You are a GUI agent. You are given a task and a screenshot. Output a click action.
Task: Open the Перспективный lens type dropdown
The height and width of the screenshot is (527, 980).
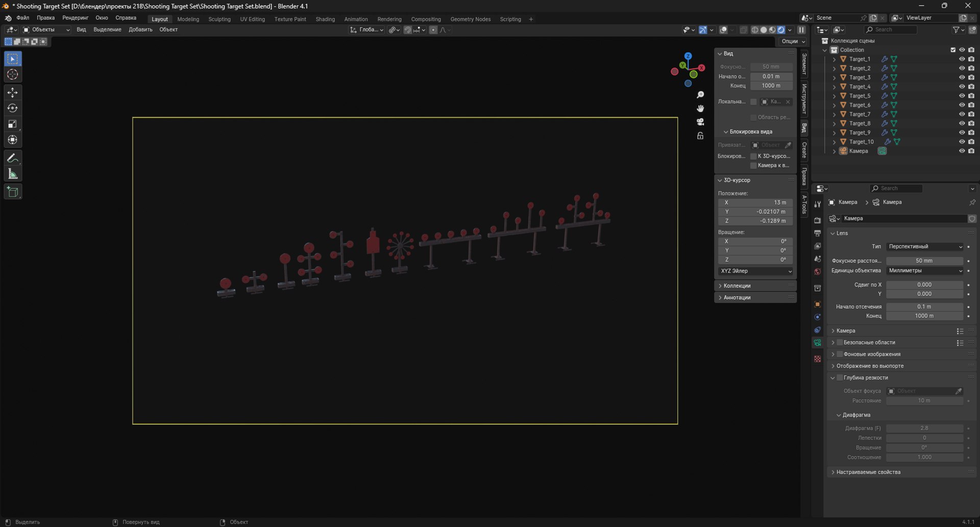925,246
